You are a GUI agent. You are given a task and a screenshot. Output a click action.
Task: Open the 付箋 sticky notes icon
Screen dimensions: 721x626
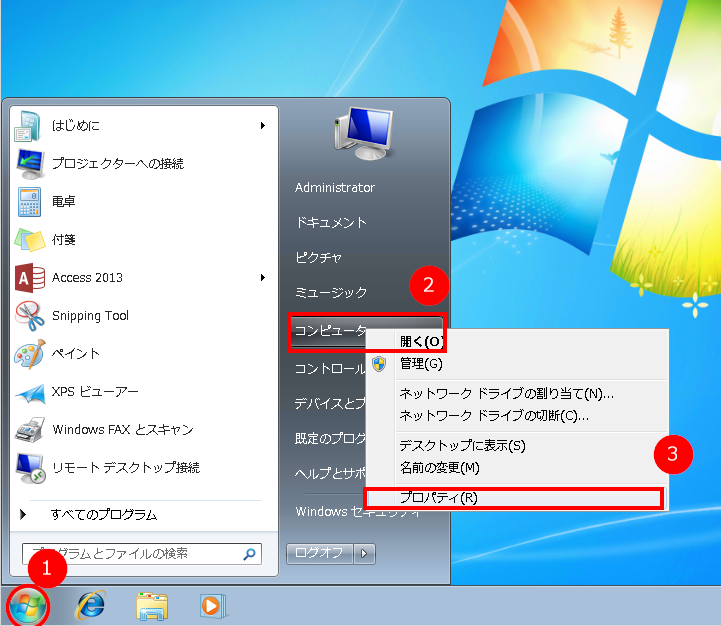pos(30,240)
